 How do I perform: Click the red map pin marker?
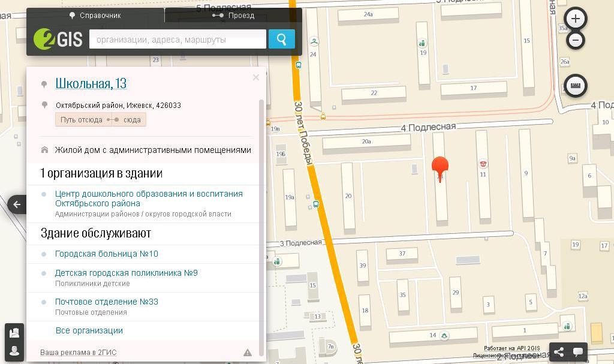tap(440, 168)
